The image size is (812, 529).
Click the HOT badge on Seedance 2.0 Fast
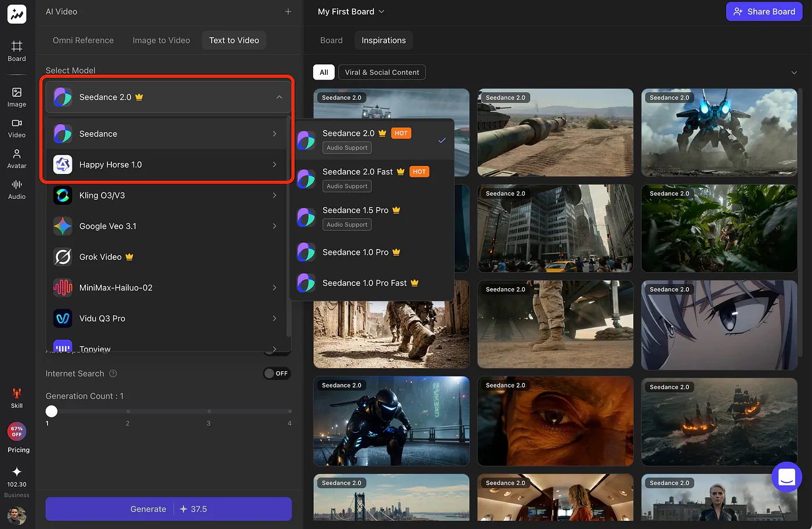pyautogui.click(x=419, y=172)
